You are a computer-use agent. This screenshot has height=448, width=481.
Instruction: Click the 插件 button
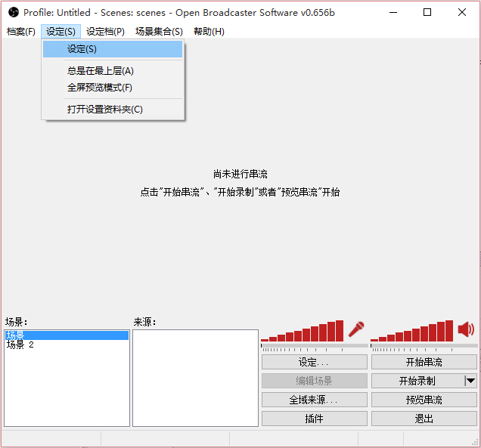pos(315,419)
